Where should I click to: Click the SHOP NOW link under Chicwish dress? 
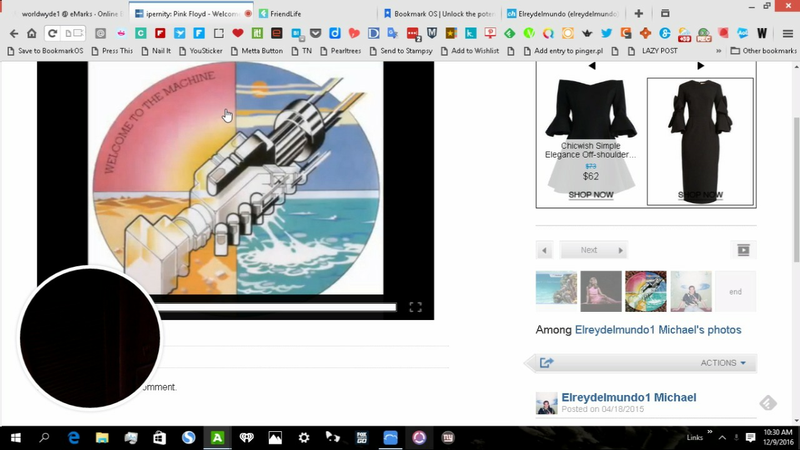click(x=590, y=195)
